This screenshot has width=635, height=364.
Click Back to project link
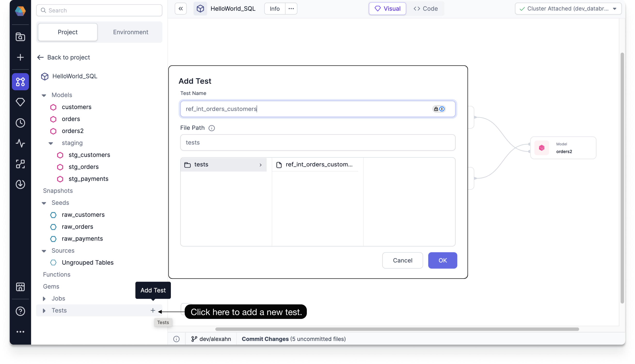point(69,57)
